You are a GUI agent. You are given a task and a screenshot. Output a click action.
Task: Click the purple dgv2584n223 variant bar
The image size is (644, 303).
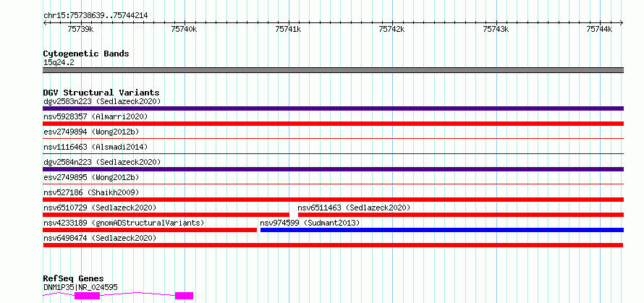tap(334, 169)
